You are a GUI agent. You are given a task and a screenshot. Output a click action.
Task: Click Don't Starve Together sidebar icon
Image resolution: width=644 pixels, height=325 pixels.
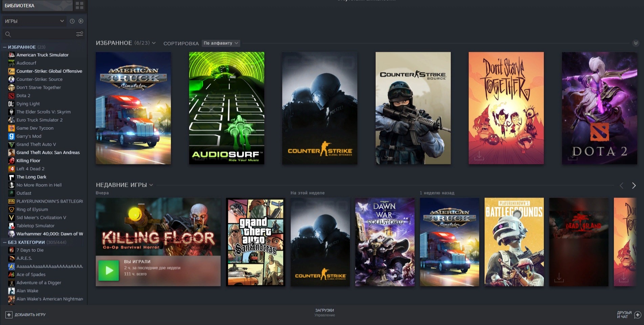12,87
